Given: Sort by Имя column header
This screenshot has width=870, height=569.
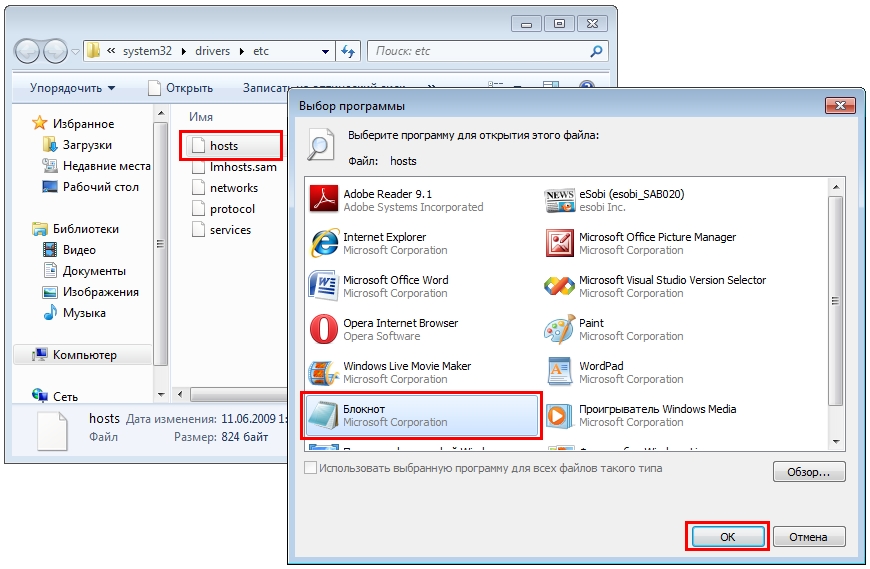Looking at the screenshot, I should tap(201, 117).
